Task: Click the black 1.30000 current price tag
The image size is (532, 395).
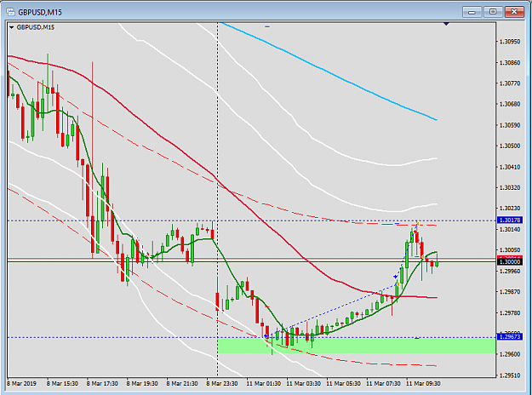Action: pos(509,261)
